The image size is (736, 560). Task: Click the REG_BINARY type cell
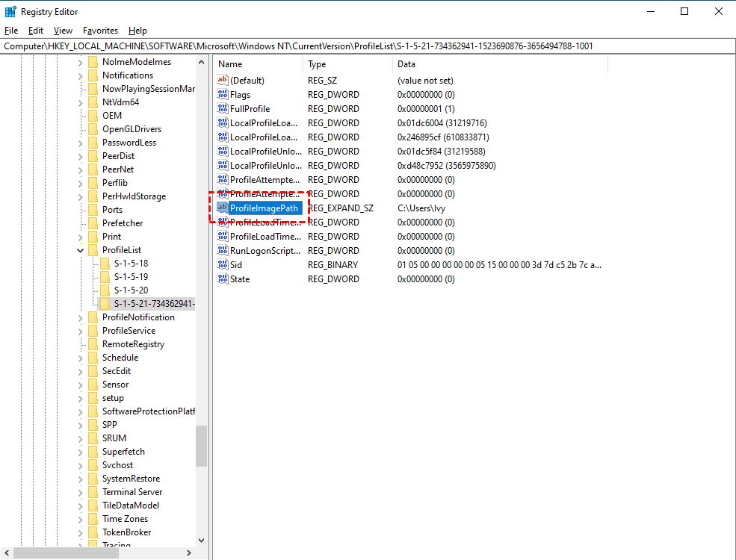333,265
